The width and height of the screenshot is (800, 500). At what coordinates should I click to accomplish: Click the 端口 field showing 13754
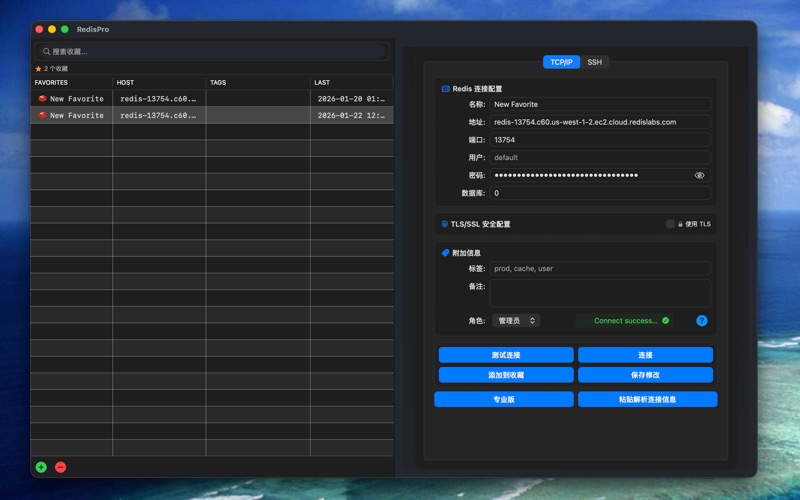[x=600, y=140]
